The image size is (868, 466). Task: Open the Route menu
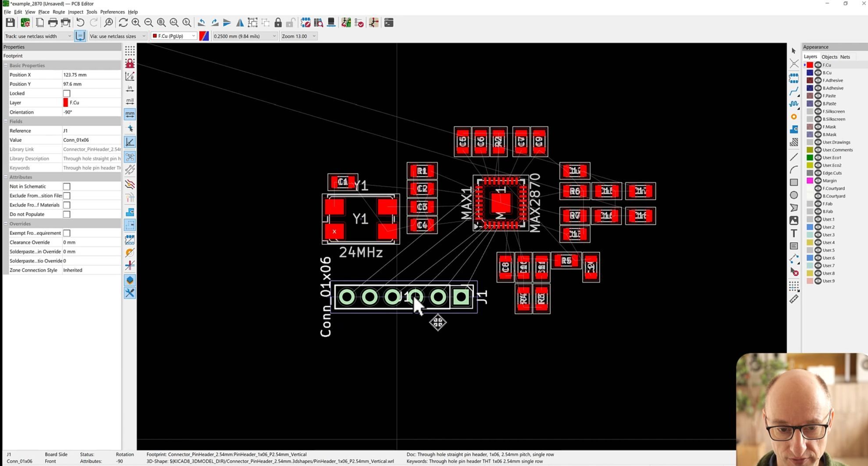[58, 12]
